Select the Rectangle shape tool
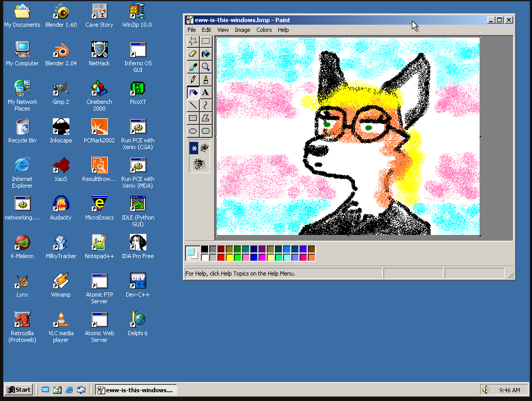The width and height of the screenshot is (532, 401). (193, 118)
